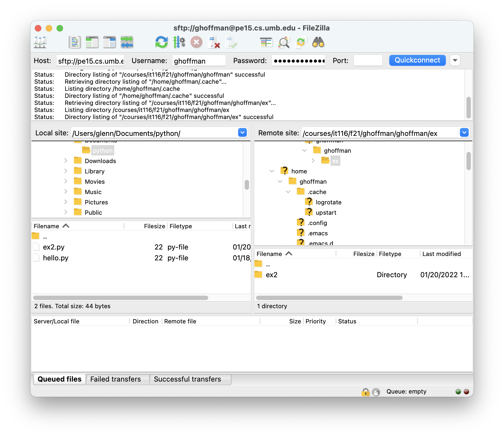
Task: Open the Site Manager icon
Action: [x=40, y=42]
